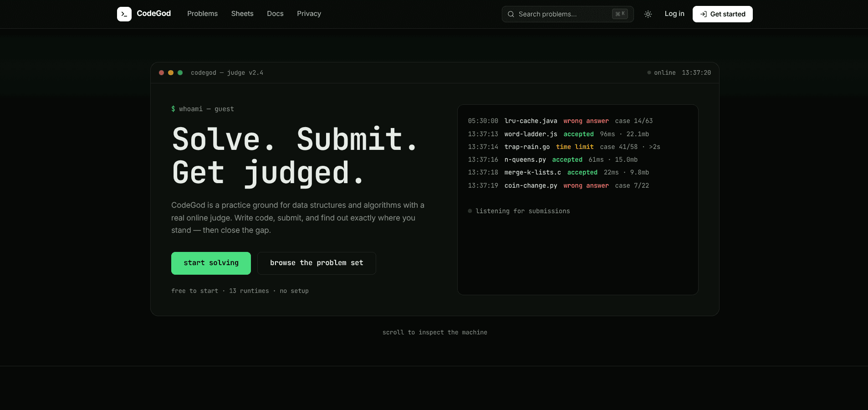Click the green terminal window dot
Screen dimensions: 868x410
(180, 72)
